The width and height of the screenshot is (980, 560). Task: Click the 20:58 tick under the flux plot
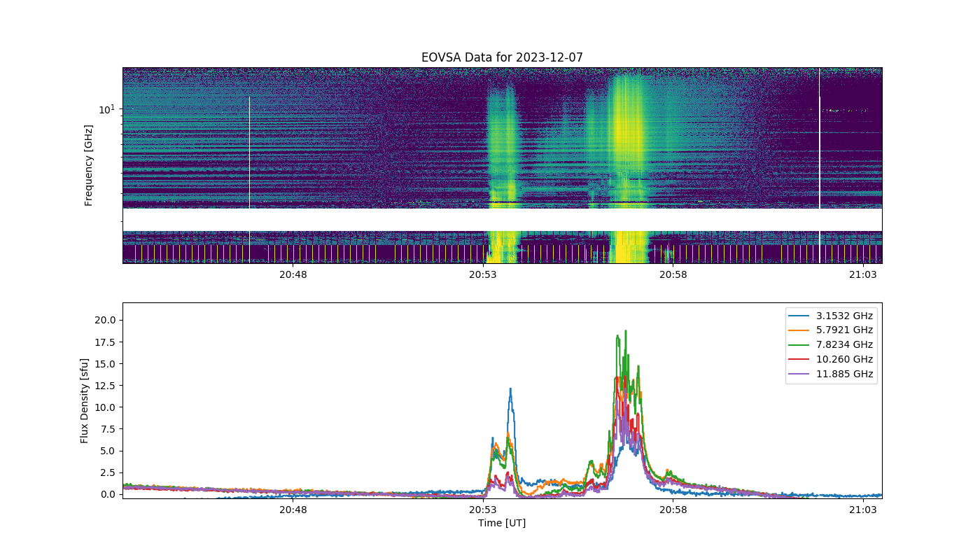click(x=673, y=510)
